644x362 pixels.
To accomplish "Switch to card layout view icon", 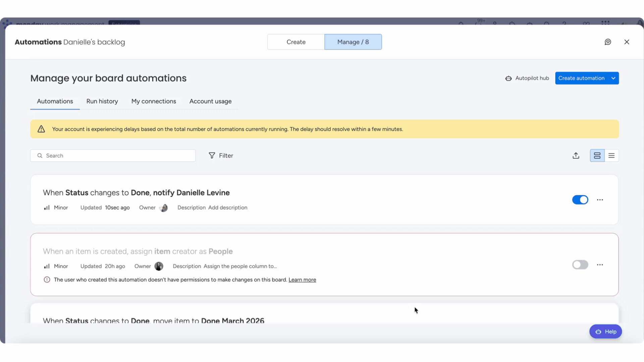I will click(x=597, y=156).
